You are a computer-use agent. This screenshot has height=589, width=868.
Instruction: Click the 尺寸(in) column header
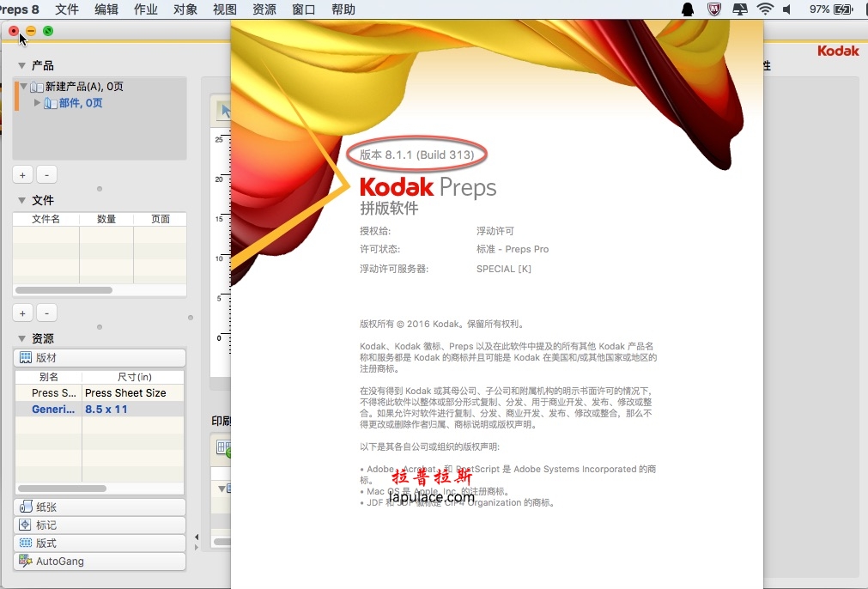[133, 377]
